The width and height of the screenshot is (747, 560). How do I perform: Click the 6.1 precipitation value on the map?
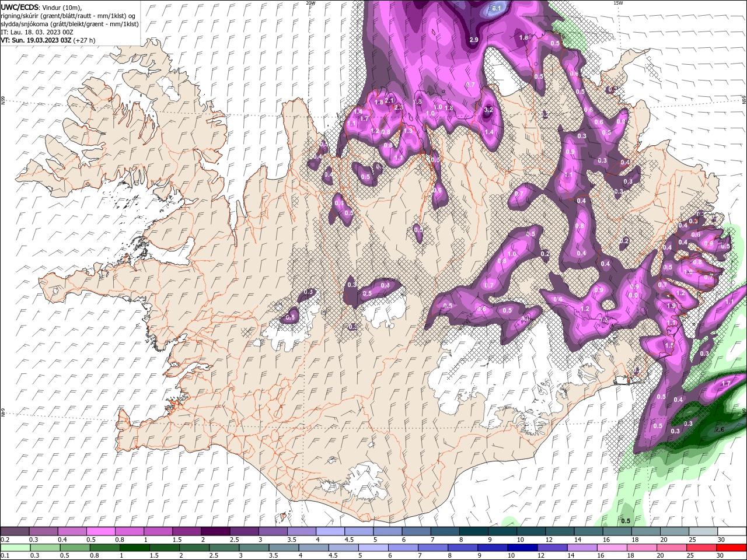[x=497, y=8]
